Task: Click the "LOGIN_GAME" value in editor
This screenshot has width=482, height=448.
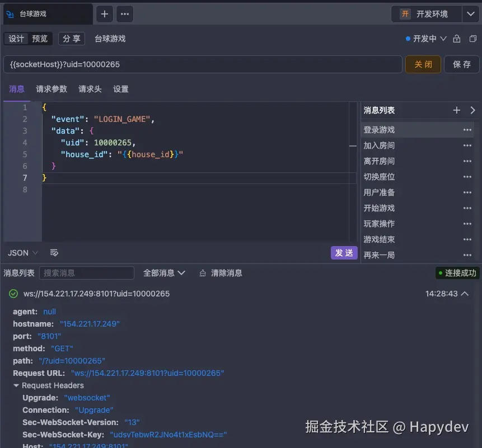Action: 122,119
